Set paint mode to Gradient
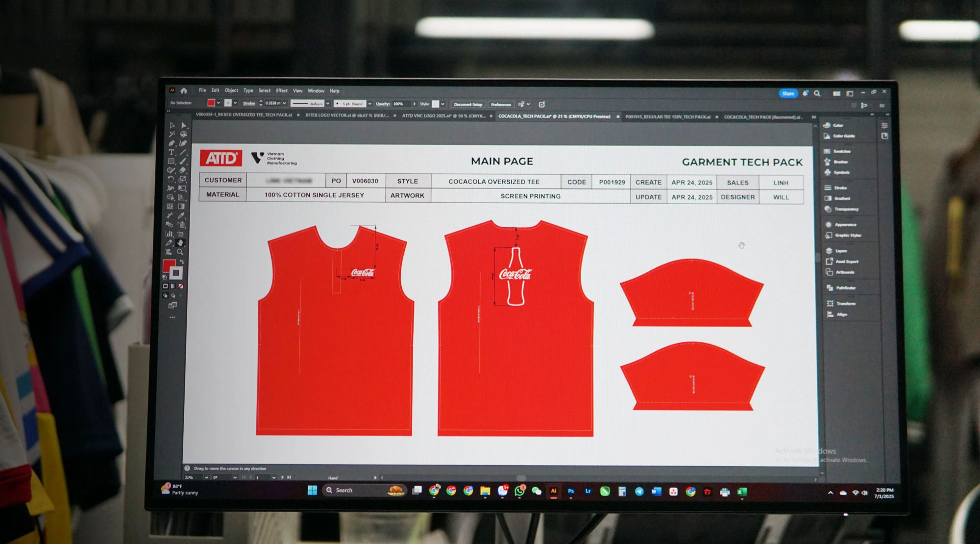Viewport: 980px width, 544px height. point(173,286)
